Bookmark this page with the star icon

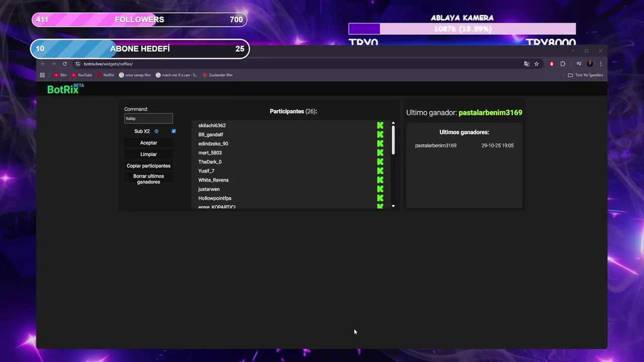536,64
